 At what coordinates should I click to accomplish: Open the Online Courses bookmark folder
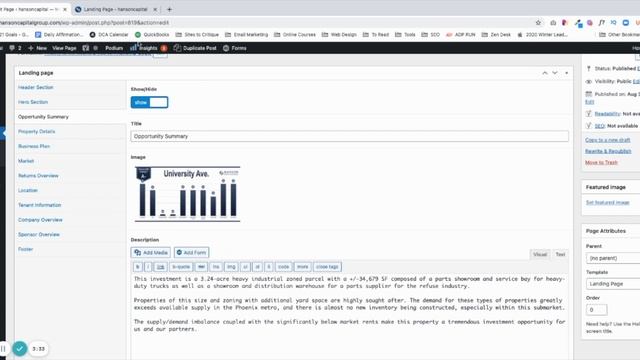pyautogui.click(x=295, y=35)
